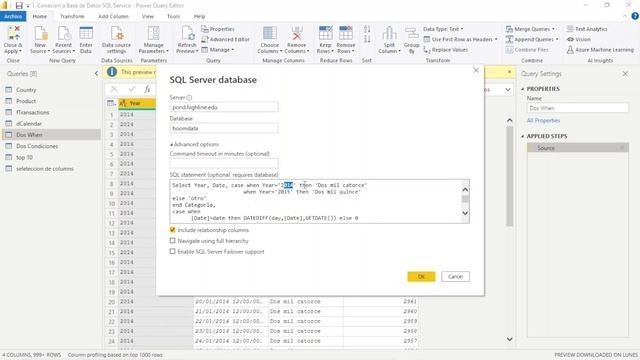Viewport: 640px width, 360px height.
Task: Click the save icon in title bar
Action: pyautogui.click(x=19, y=5)
